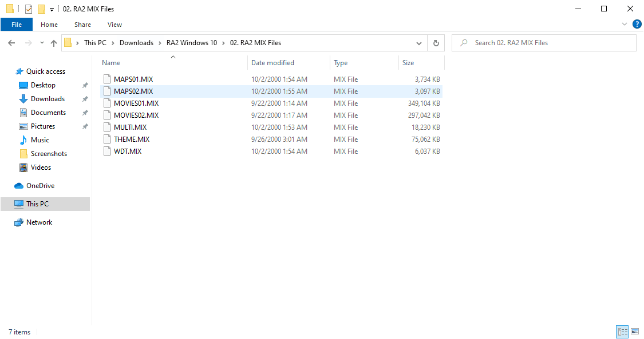Screen dimensions: 644x339
Task: Open Screenshots folder in navigation pane
Action: click(x=49, y=154)
